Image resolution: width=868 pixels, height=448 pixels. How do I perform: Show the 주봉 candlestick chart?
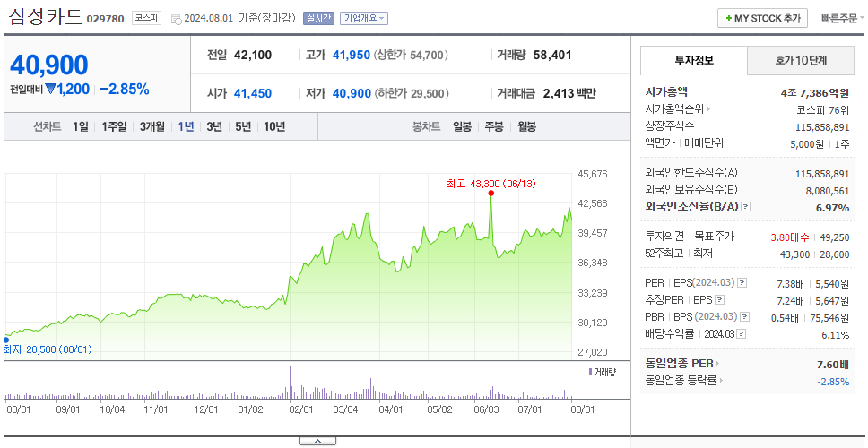(494, 126)
